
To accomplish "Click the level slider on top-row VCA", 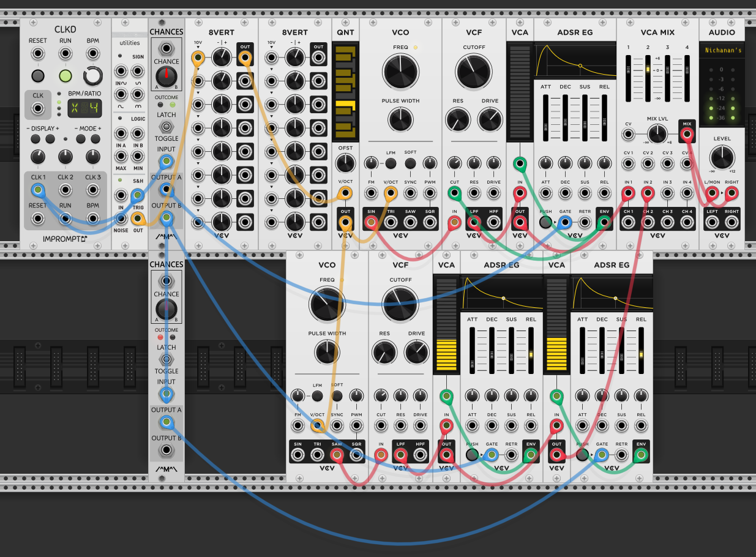I will [x=519, y=92].
